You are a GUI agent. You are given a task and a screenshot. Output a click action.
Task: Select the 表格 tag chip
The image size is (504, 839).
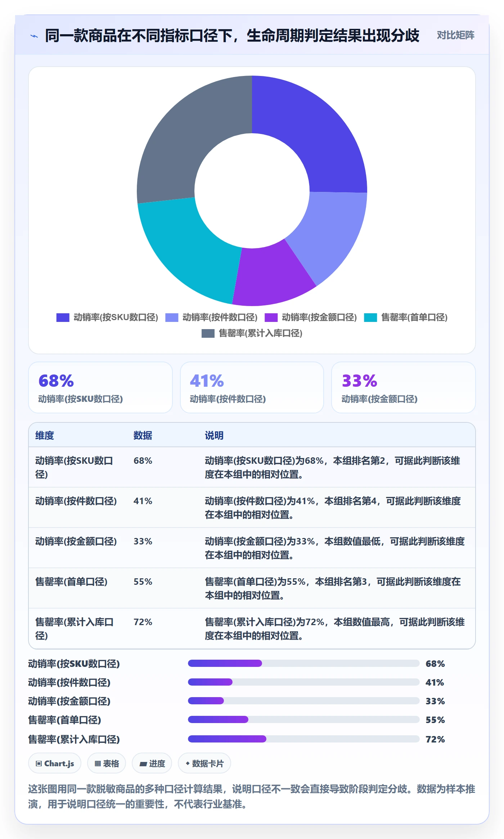click(107, 763)
